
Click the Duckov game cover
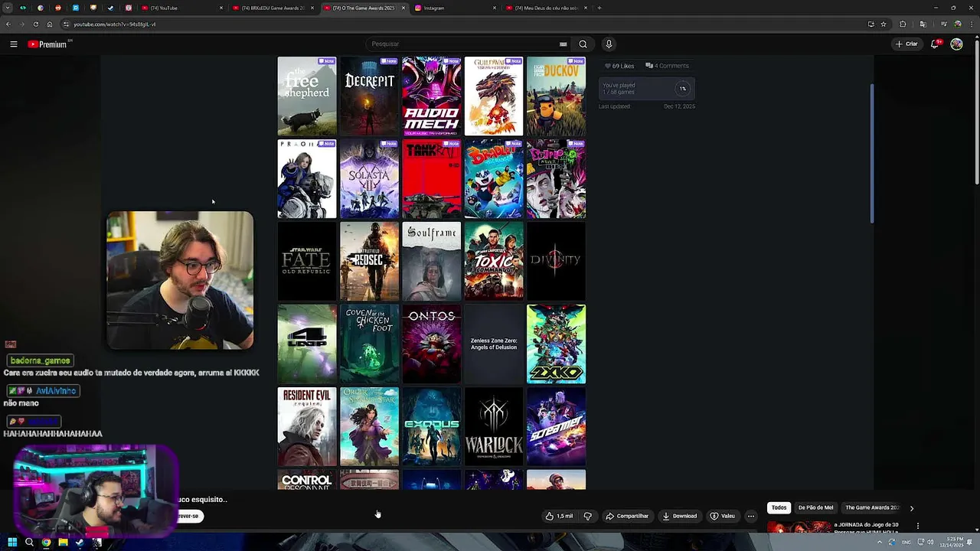pos(556,96)
